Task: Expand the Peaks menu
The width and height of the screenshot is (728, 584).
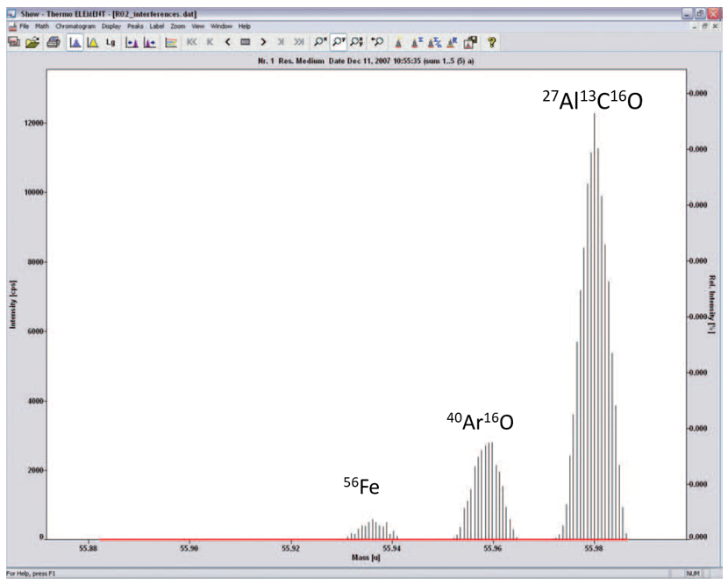Action: (x=135, y=26)
